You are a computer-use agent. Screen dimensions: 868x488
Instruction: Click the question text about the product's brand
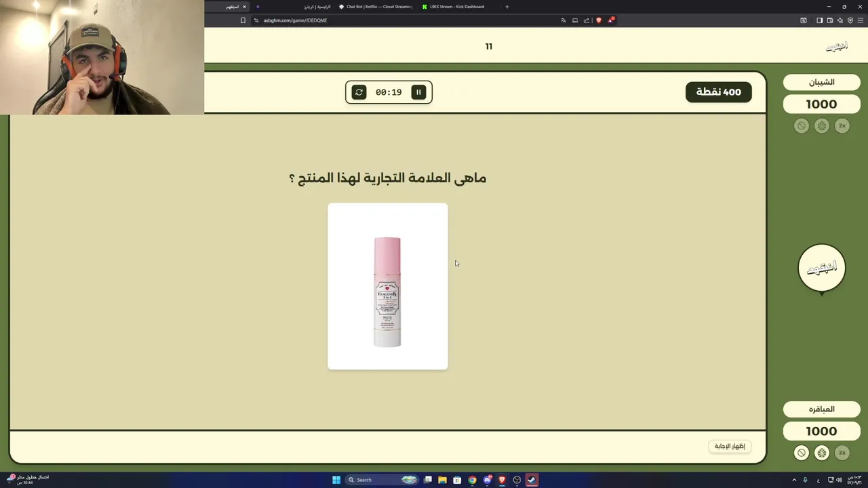[387, 178]
